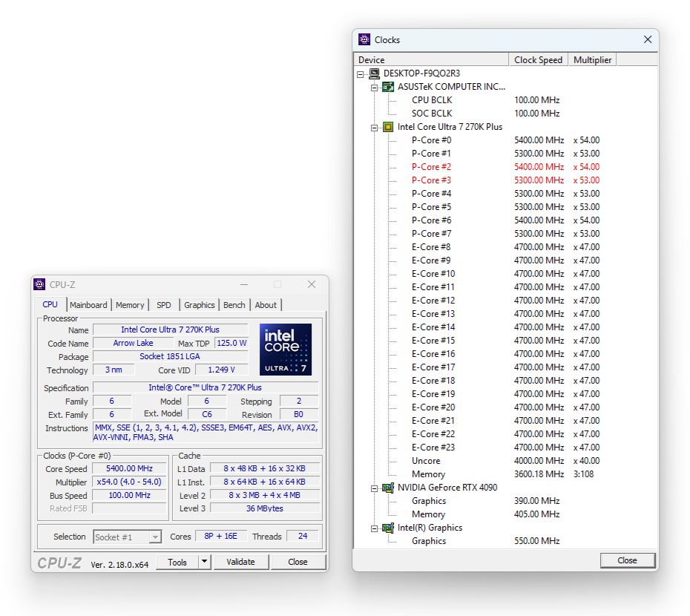Click the Technology value 3 nm
Screen dimensions: 690x616
pos(114,370)
